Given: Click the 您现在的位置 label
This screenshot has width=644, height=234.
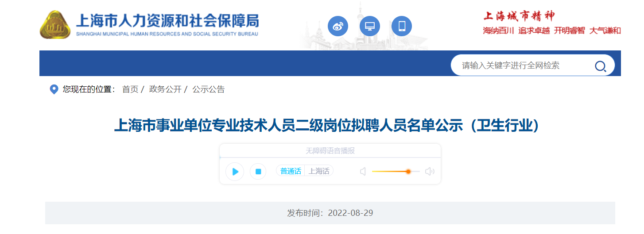Looking at the screenshot, I should click(x=89, y=89).
